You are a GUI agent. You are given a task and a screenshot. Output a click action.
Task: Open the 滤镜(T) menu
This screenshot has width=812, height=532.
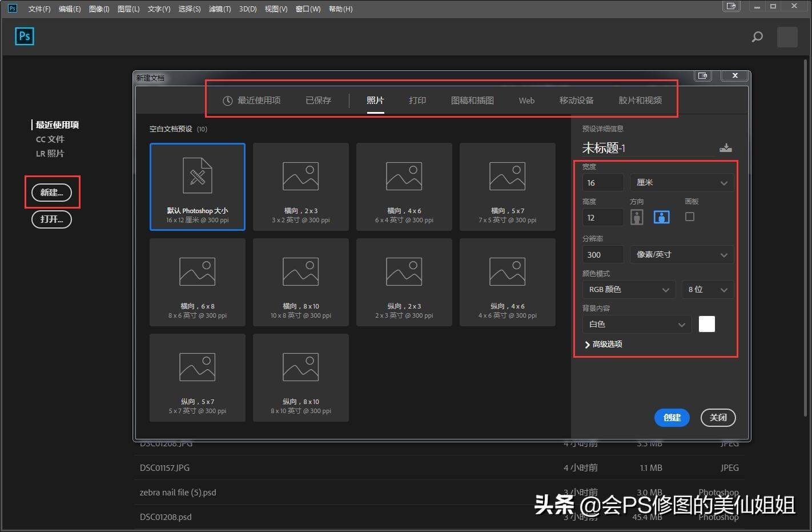tap(220, 9)
